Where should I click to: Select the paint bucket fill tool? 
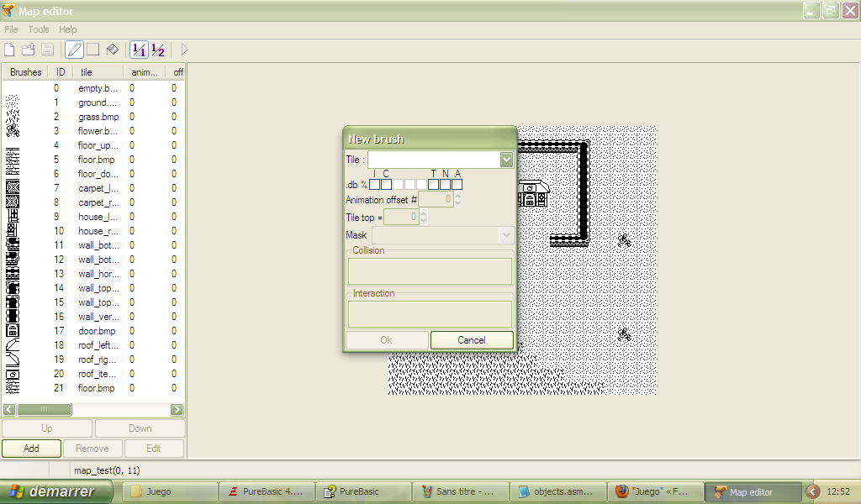coord(112,50)
